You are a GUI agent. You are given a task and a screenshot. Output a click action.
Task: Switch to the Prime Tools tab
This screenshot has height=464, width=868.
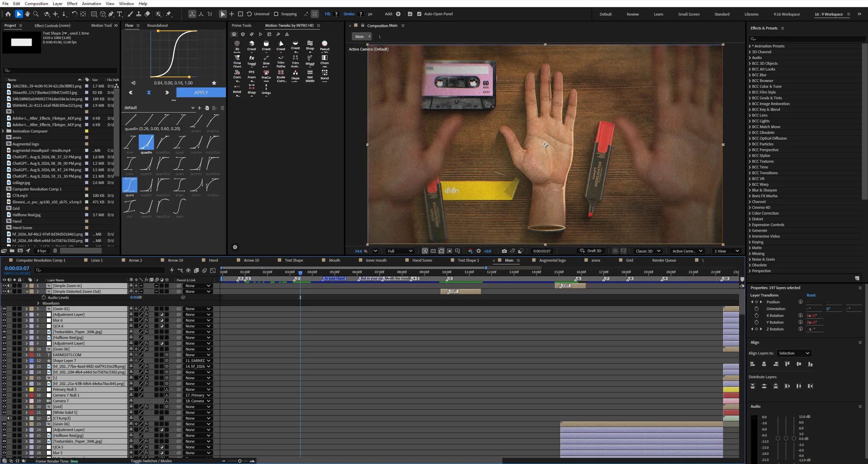242,25
